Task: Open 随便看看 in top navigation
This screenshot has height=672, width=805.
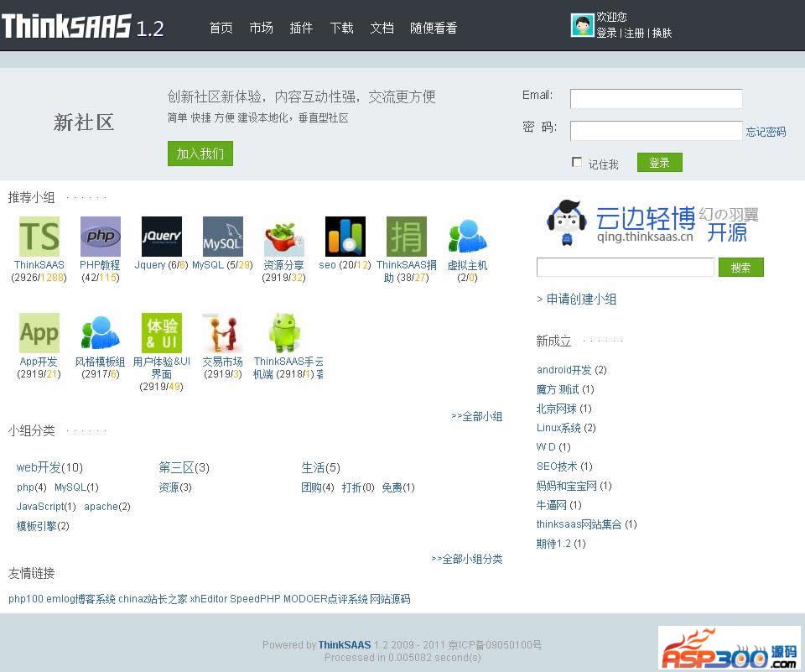Action: click(x=434, y=28)
